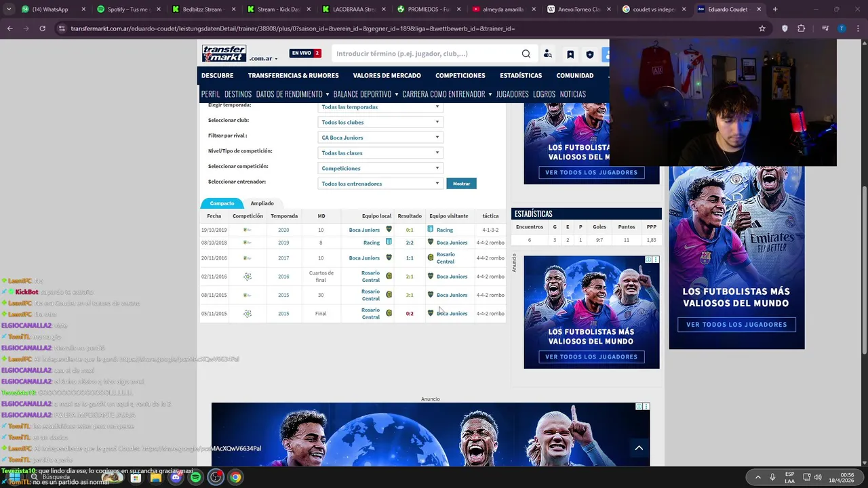
Task: Open the DESCUBRE menu
Action: 217,75
